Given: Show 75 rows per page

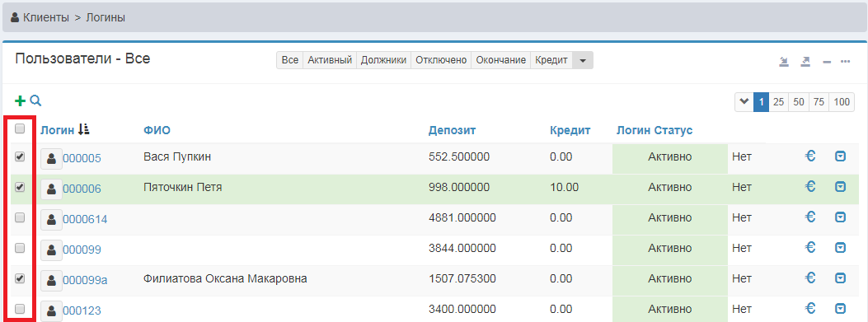Looking at the screenshot, I should (x=819, y=102).
